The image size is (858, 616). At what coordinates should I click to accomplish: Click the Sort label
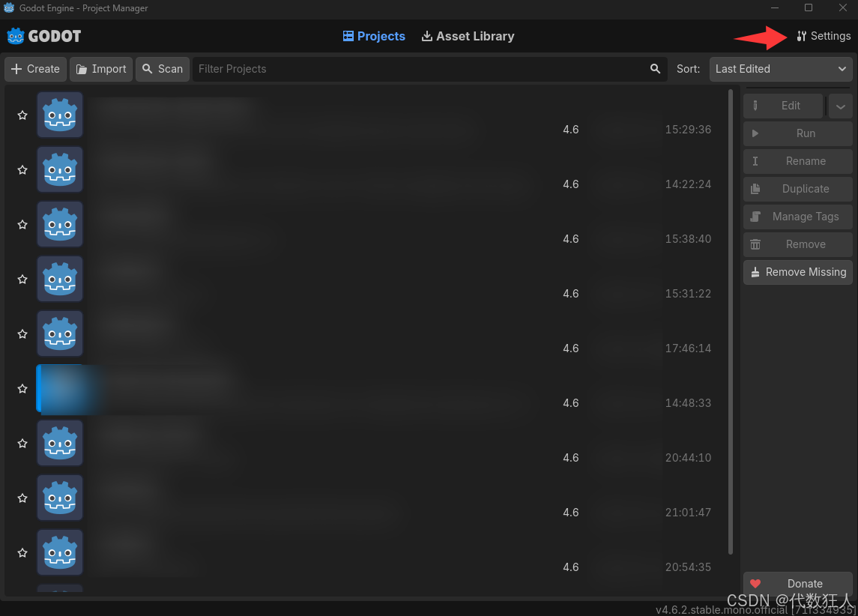(x=688, y=69)
